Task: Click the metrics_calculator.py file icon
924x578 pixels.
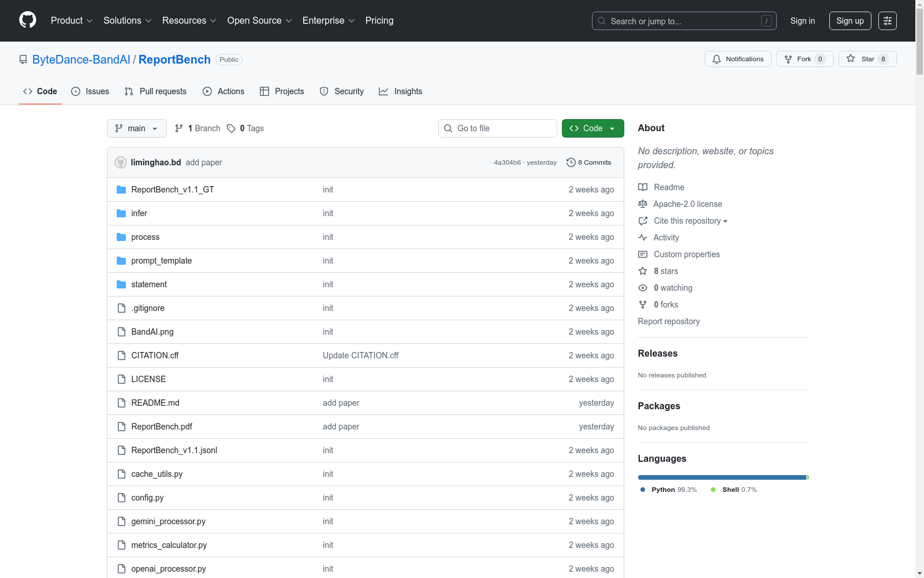Action: coord(121,545)
